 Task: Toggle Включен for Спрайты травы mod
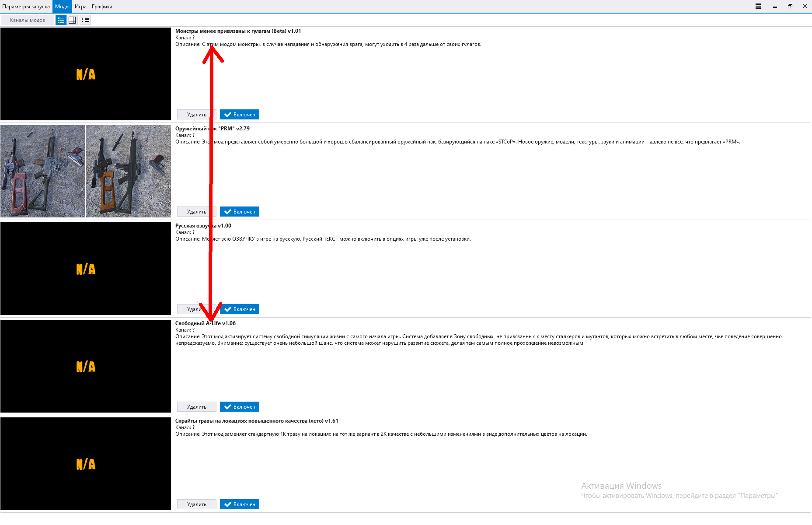click(x=240, y=504)
